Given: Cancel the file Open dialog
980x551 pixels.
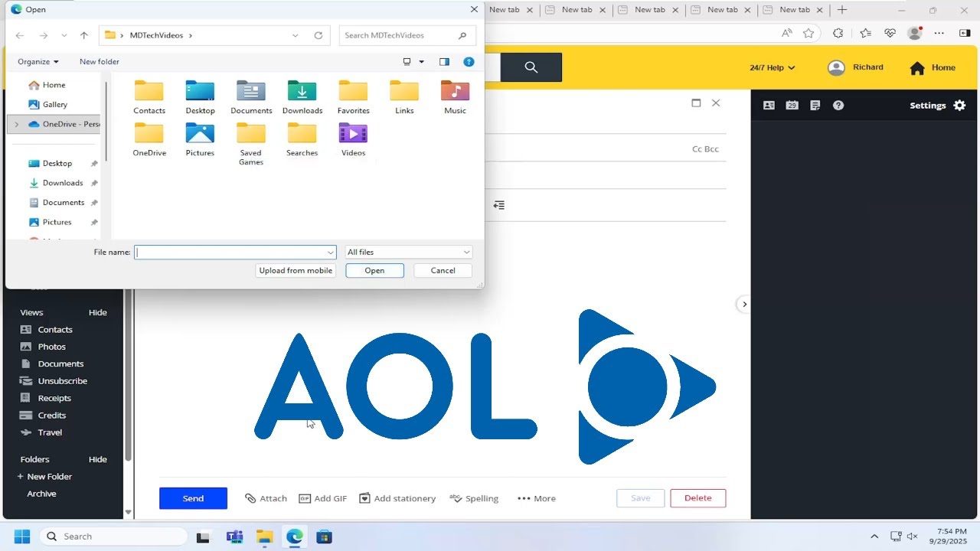Looking at the screenshot, I should coord(443,270).
